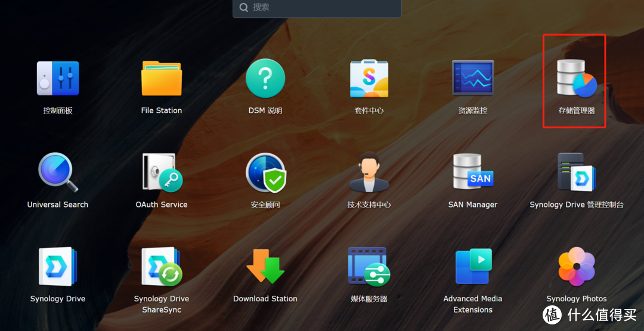The width and height of the screenshot is (644, 331).
Task: Launch SAN Manager app
Action: [x=473, y=173]
